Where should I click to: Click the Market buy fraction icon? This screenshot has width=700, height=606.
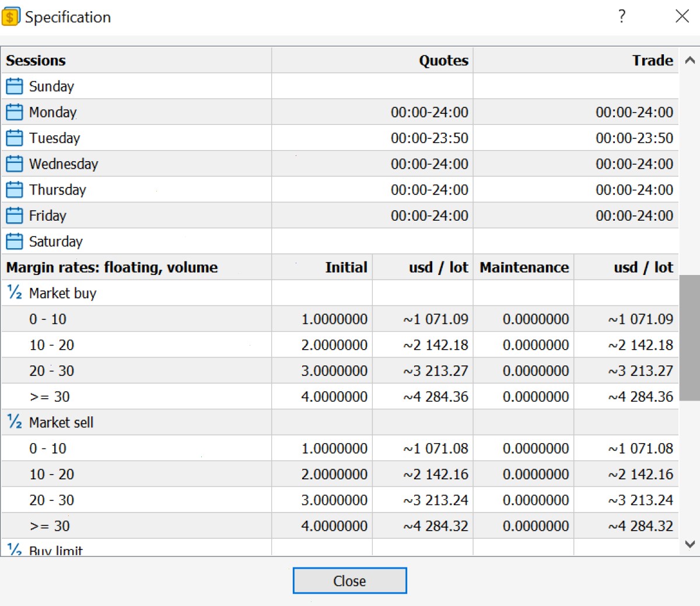(14, 292)
